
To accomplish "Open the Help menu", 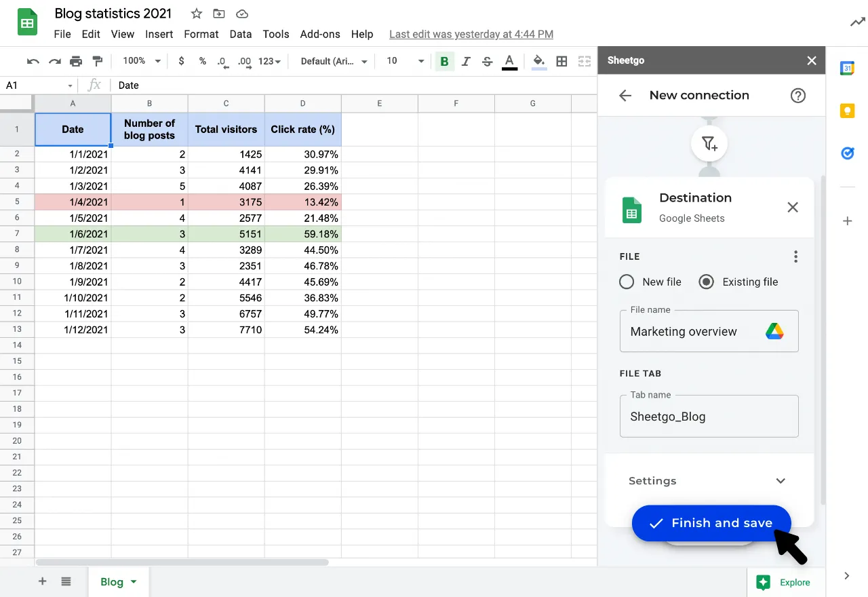I will (x=362, y=34).
